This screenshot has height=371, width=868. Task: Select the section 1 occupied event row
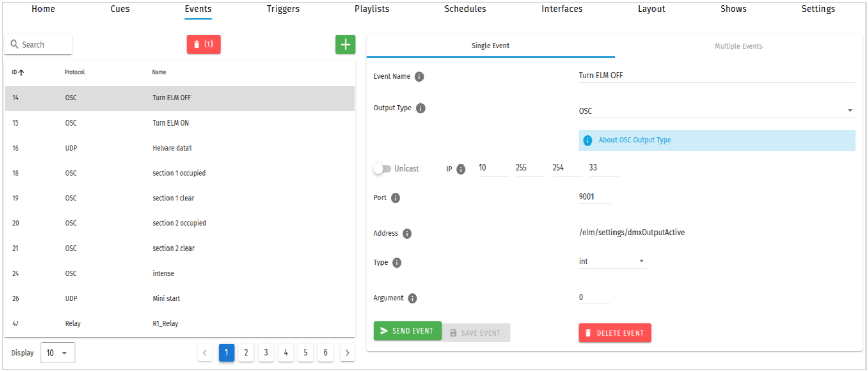pos(180,173)
